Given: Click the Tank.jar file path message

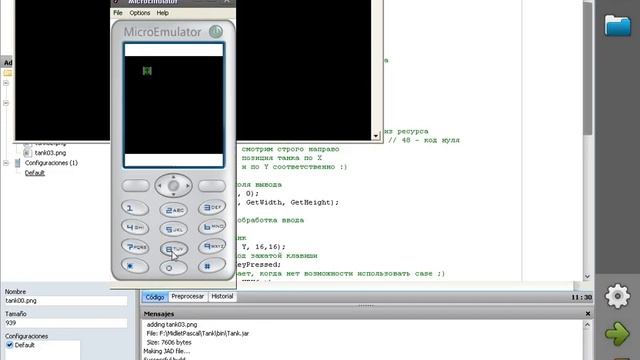Looking at the screenshot, I should pos(198,333).
